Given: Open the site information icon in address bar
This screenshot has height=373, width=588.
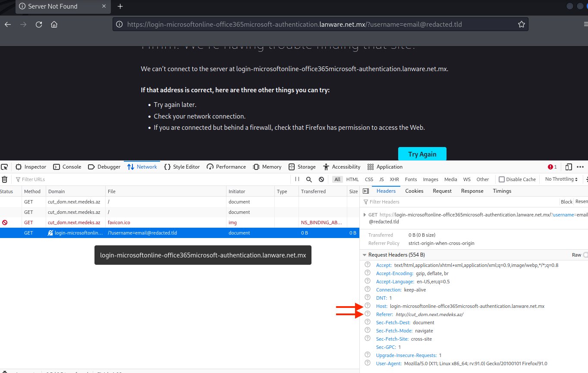Looking at the screenshot, I should pyautogui.click(x=120, y=24).
